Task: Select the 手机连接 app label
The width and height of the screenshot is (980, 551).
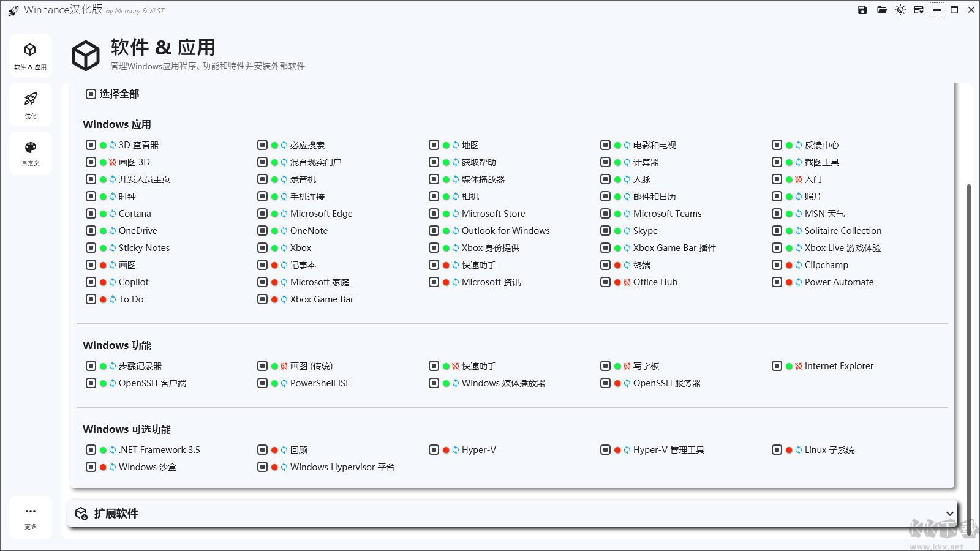Action: 307,197
